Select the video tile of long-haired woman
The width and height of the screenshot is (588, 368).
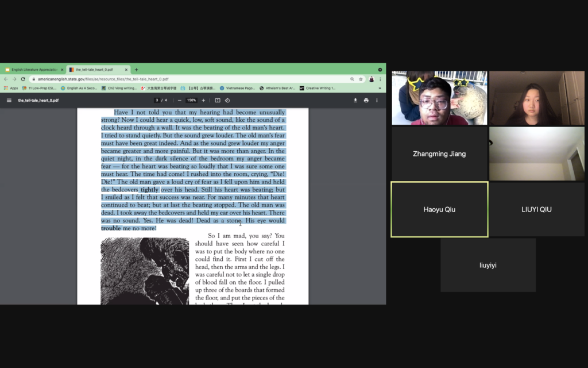536,98
